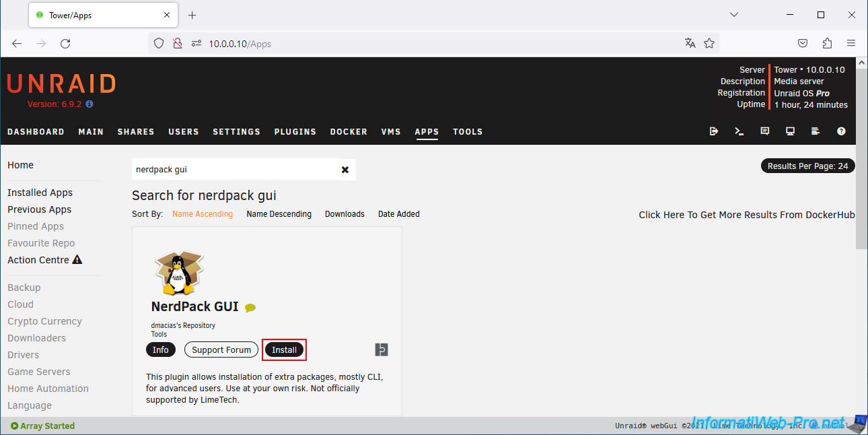Click the translate page icon
Viewport: 868px width, 435px height.
[690, 43]
